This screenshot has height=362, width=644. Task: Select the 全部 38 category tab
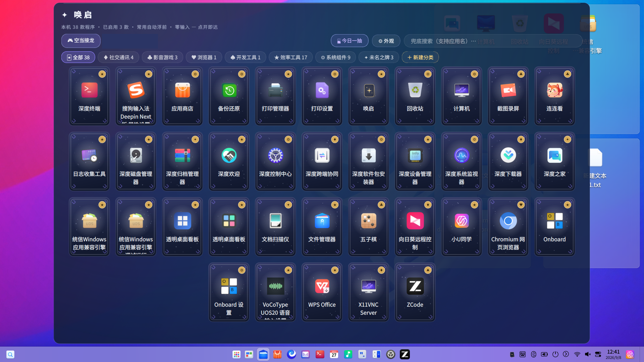coord(78,57)
